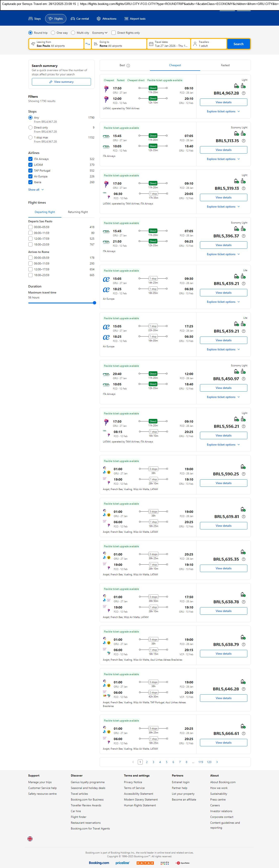Go to next results page with the arrow icon
The height and width of the screenshot is (868, 279).
tap(217, 762)
